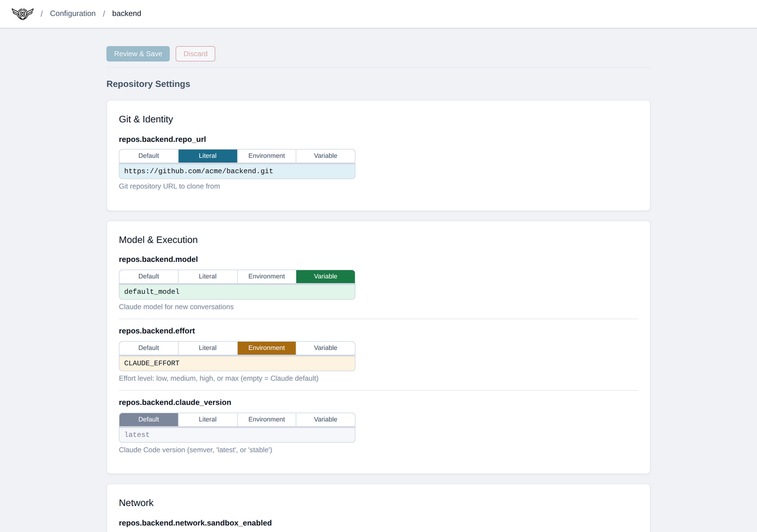Switch claude_version to Literal mode
This screenshot has height=532, width=757.
point(208,419)
